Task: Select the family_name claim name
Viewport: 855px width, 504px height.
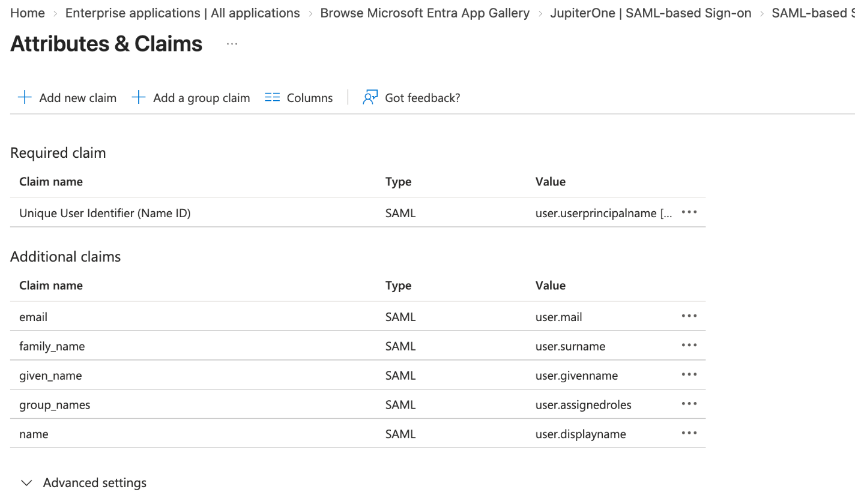Action: (x=52, y=346)
